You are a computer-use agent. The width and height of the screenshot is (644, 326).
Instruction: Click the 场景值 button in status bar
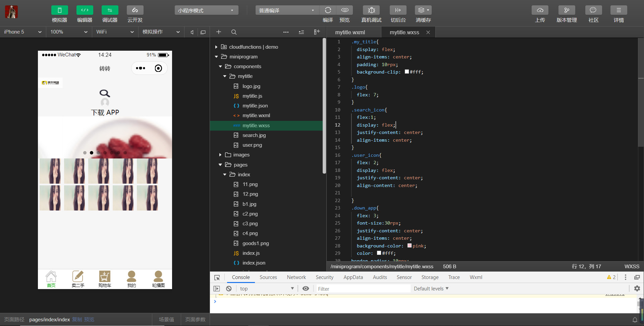pos(166,320)
